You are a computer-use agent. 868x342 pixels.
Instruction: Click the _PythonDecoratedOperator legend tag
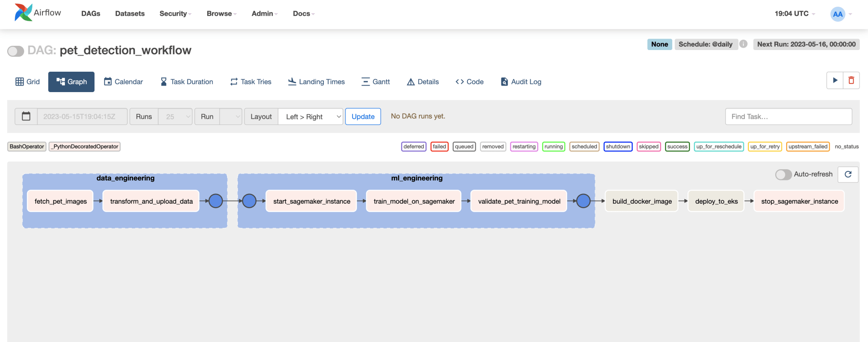pyautogui.click(x=85, y=146)
